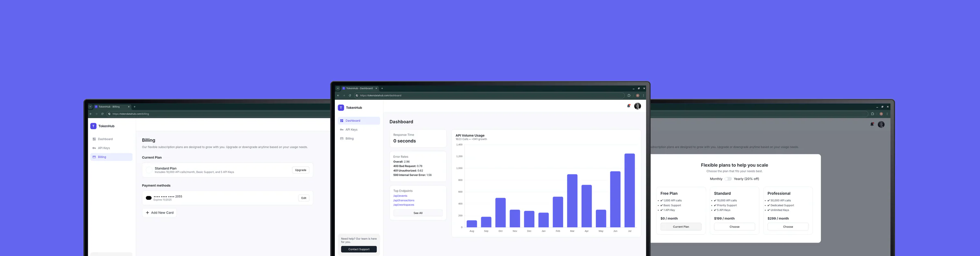980x256 pixels.
Task: Click the bell icon in the Dashboard window
Action: tap(629, 106)
